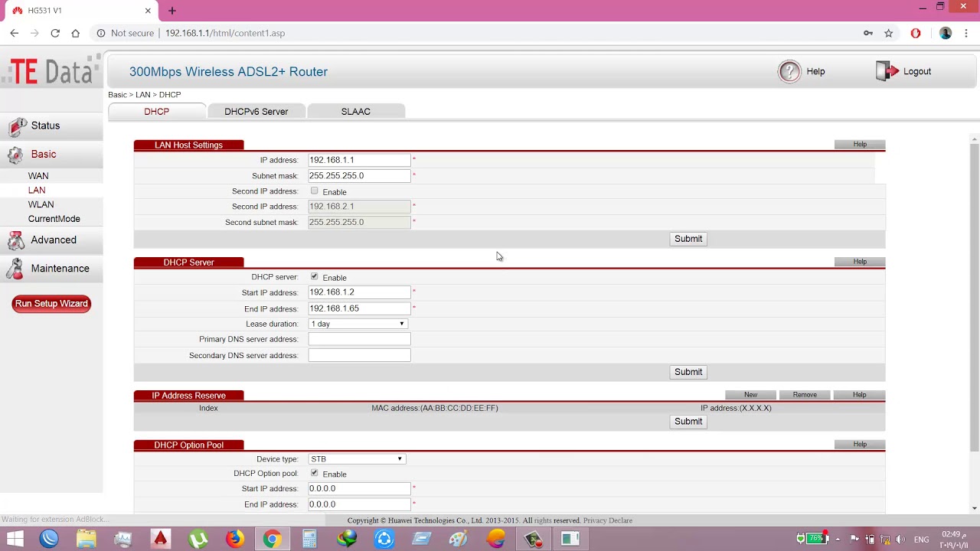Bookmark this page with the star icon

click(889, 33)
